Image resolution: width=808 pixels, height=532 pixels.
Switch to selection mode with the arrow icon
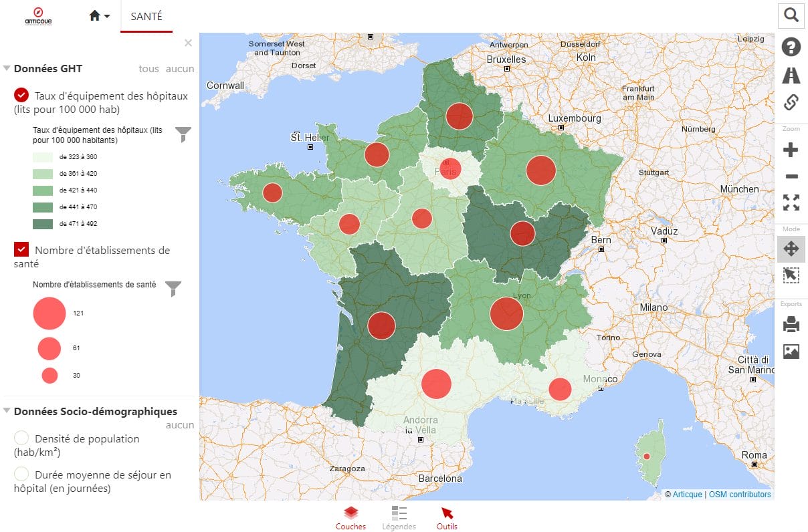[x=791, y=275]
